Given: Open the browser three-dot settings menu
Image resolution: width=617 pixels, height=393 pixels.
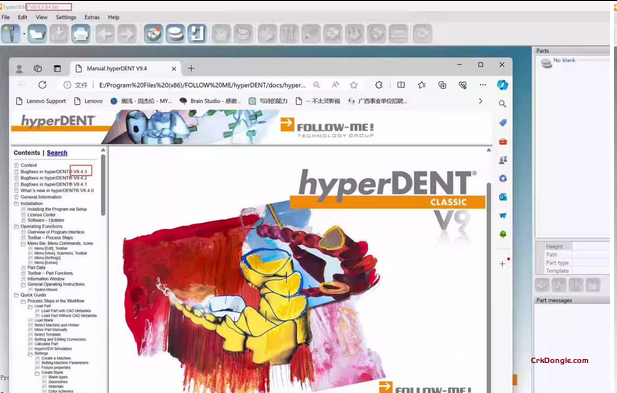Looking at the screenshot, I should [x=483, y=85].
